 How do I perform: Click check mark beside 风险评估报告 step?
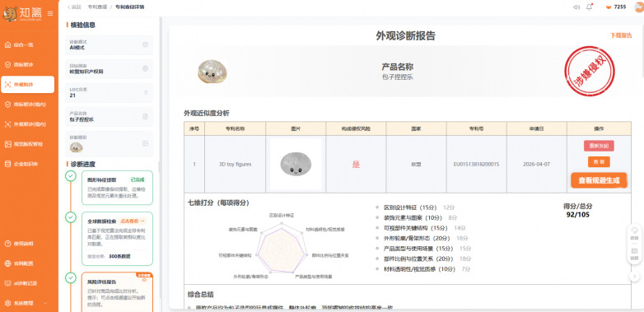pyautogui.click(x=71, y=277)
